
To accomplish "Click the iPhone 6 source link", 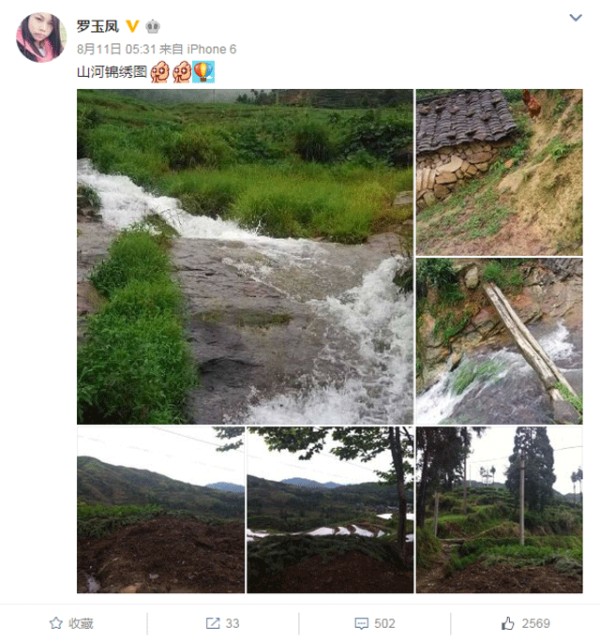I will 208,48.
